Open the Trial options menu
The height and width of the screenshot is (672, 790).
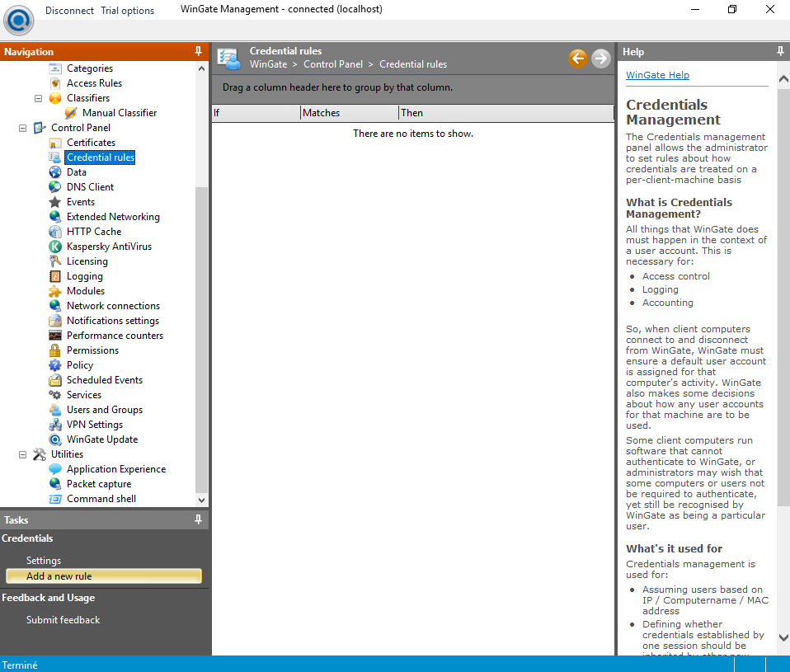click(127, 11)
